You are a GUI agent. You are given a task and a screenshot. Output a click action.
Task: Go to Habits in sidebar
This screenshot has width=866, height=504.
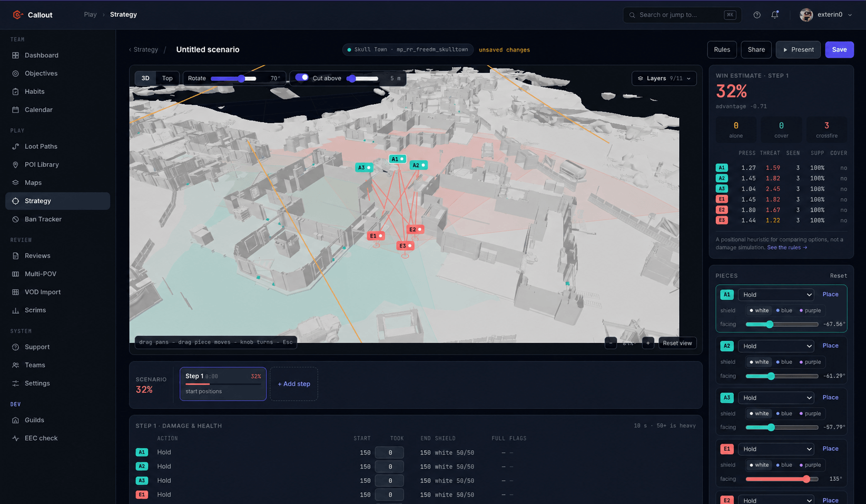click(x=57, y=92)
